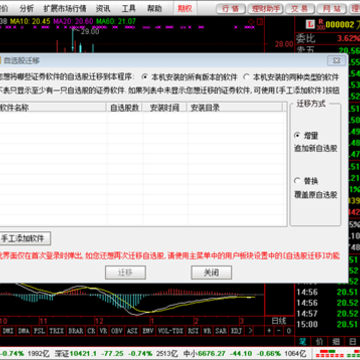Click the 深证 index value 10421.1
The height and width of the screenshot is (360, 360).
pyautogui.click(x=83, y=353)
